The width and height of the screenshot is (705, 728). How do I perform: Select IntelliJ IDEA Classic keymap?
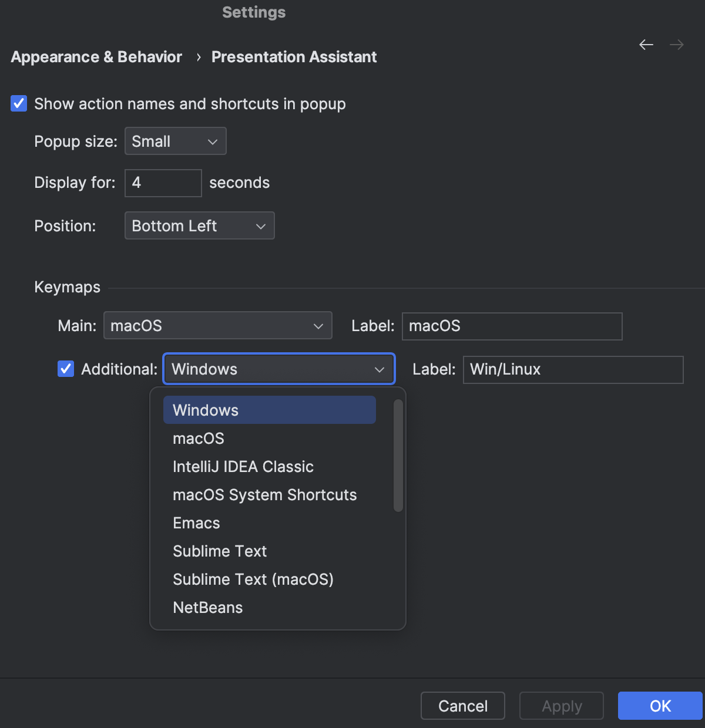click(x=243, y=466)
